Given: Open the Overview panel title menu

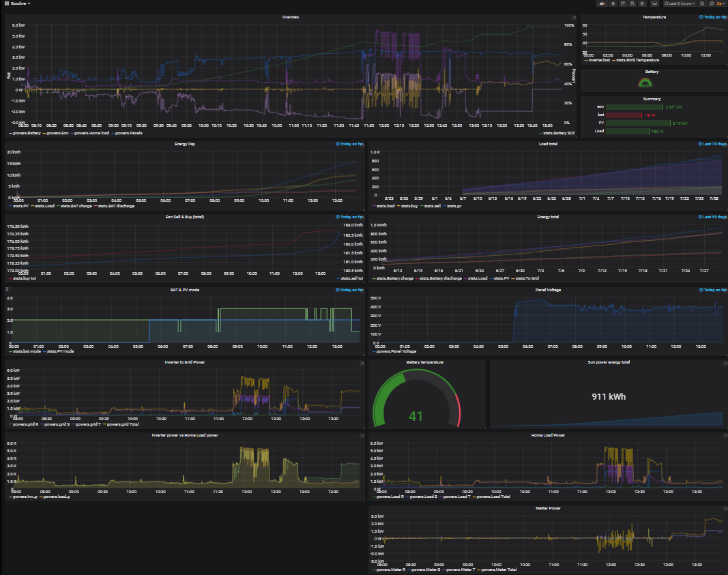Looking at the screenshot, I should [291, 17].
